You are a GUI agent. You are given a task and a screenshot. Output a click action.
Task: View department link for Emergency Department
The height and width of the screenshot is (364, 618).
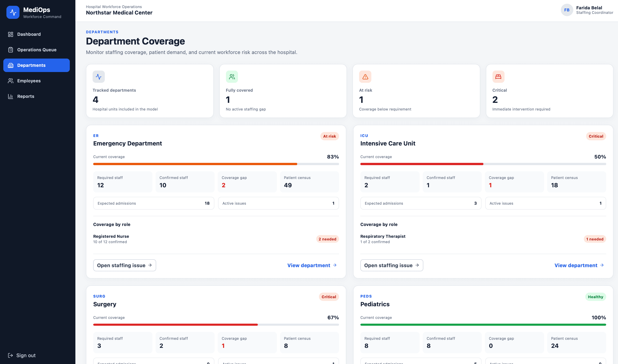coord(312,265)
